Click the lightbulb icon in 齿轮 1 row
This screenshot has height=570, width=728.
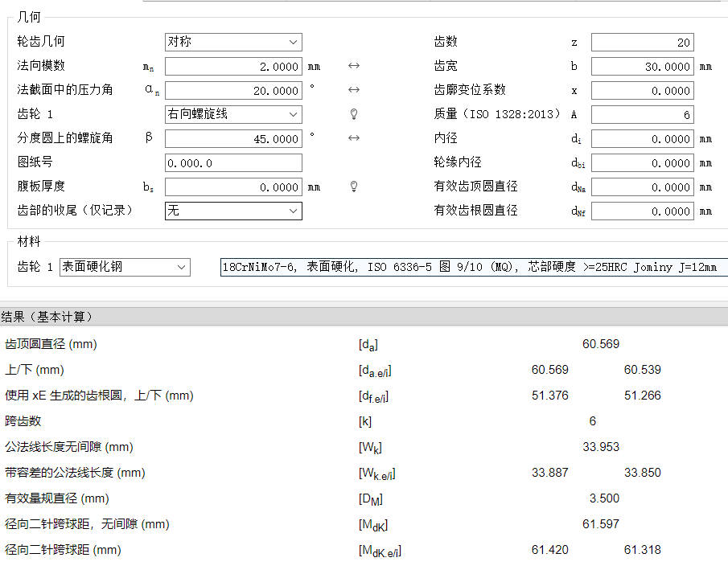(354, 114)
